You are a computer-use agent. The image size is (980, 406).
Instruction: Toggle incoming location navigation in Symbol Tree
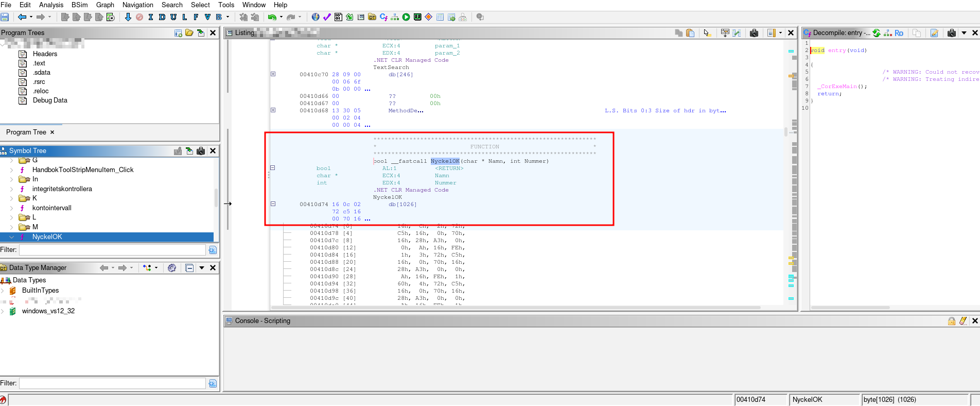coord(189,151)
